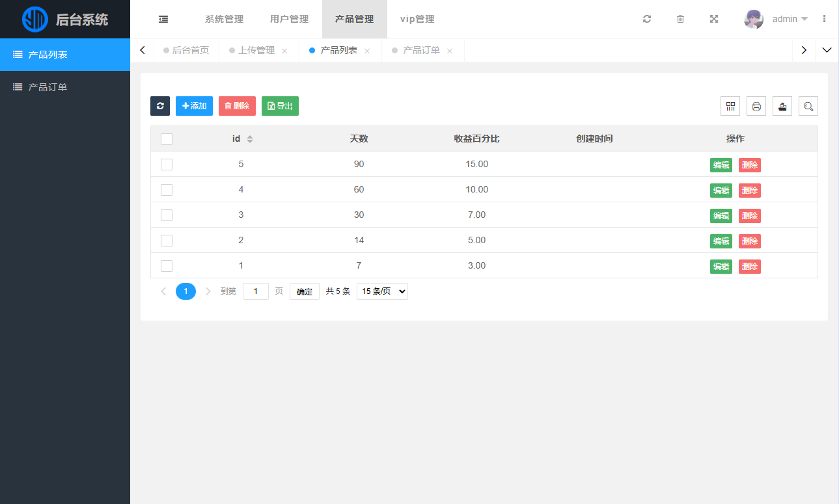Click the blue 添加 button
The image size is (839, 504).
click(194, 106)
